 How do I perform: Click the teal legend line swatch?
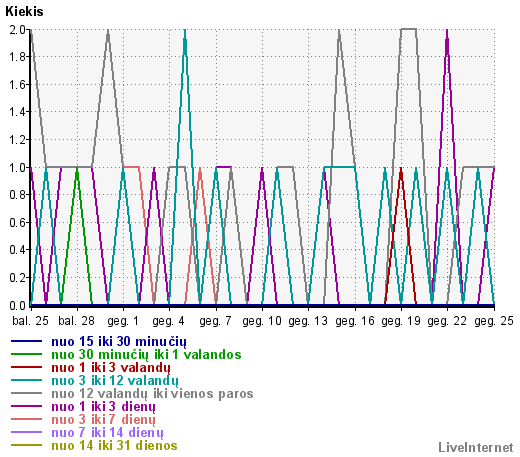[26, 380]
